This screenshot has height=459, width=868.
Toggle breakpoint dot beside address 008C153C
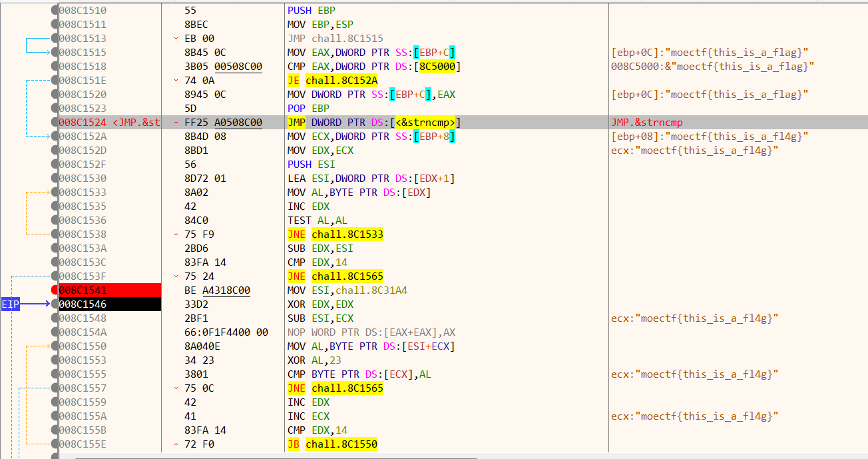pos(55,262)
